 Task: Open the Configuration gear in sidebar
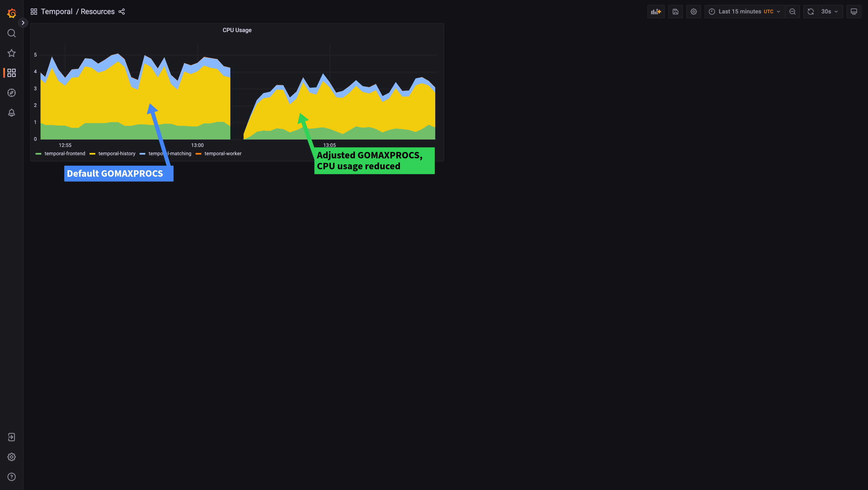(x=11, y=457)
